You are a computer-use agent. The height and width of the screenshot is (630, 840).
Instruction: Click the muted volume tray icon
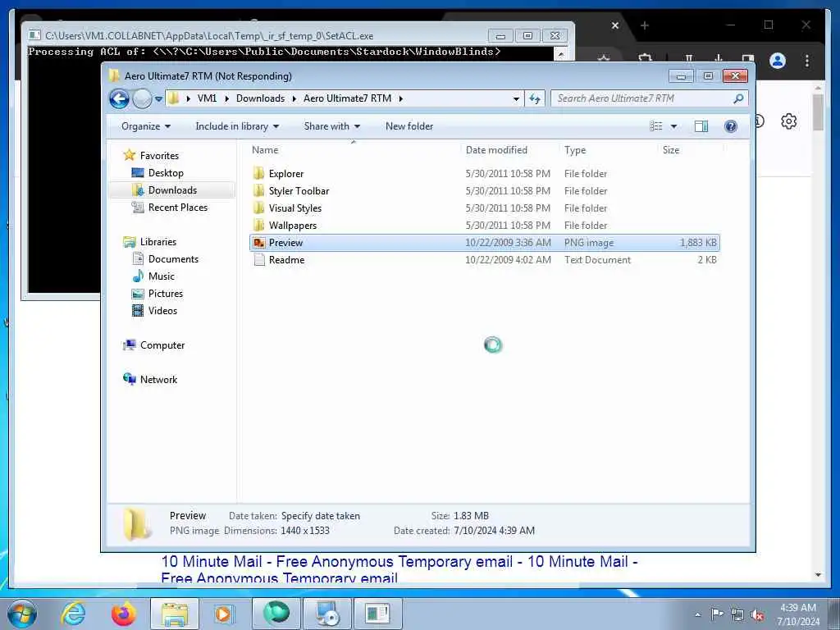757,614
